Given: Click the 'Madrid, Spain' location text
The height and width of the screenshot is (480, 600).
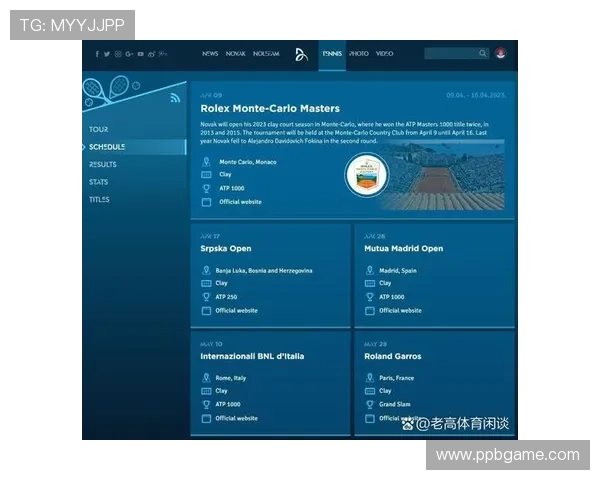Looking at the screenshot, I should [x=398, y=271].
